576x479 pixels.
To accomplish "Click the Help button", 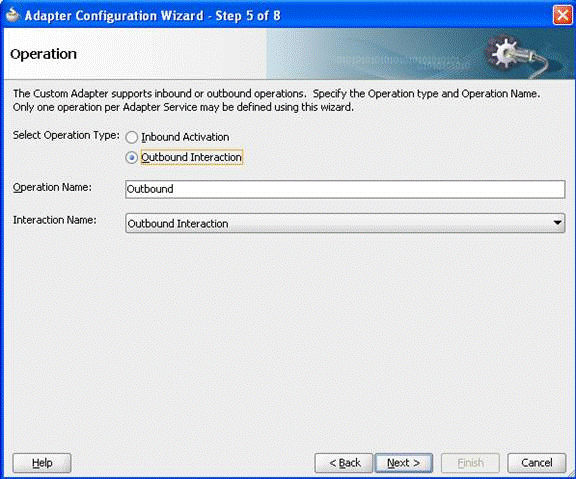I will point(42,463).
